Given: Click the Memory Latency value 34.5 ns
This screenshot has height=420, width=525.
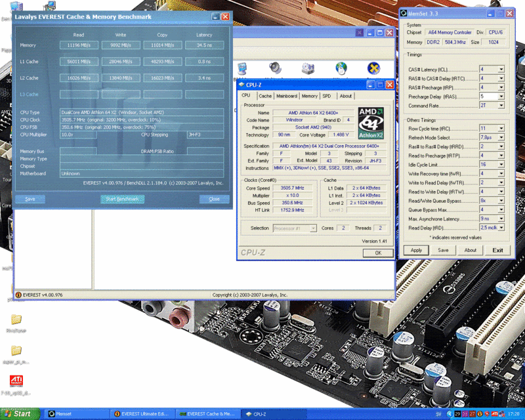Looking at the screenshot, I should click(205, 45).
